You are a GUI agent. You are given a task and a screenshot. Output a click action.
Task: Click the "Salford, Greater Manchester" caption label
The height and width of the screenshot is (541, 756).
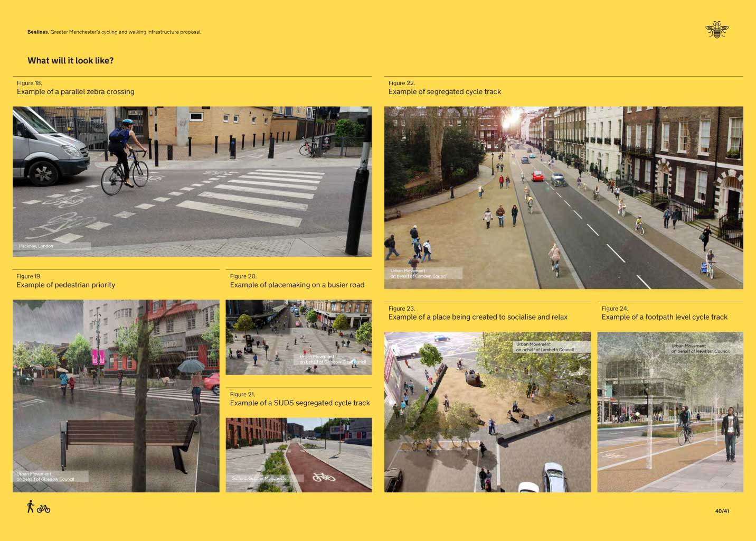[260, 479]
